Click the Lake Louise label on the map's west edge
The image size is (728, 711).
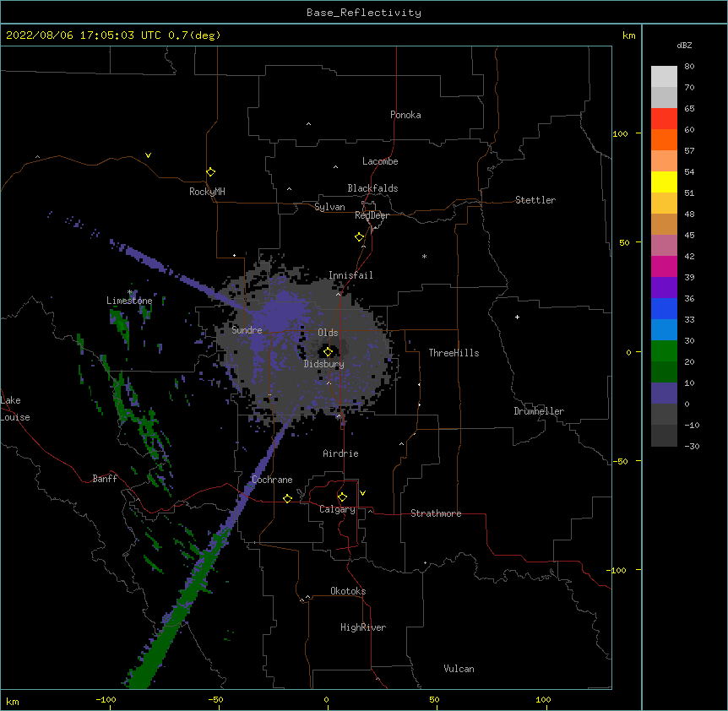tap(15, 409)
